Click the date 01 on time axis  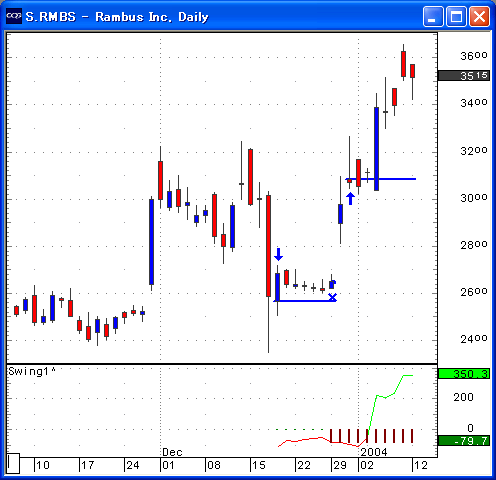pyautogui.click(x=169, y=465)
